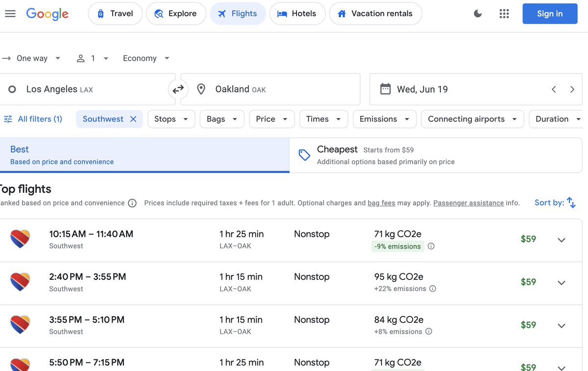
Task: Open the Connecting airports filter dropdown
Action: coord(472,119)
